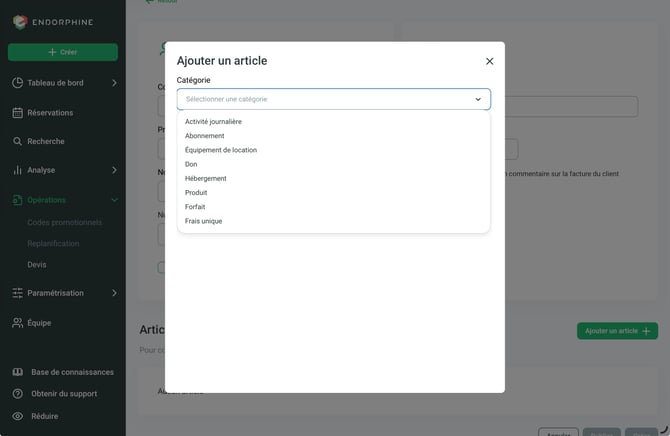Collapse the Sélectionner une catégorie dropdown

(x=478, y=99)
